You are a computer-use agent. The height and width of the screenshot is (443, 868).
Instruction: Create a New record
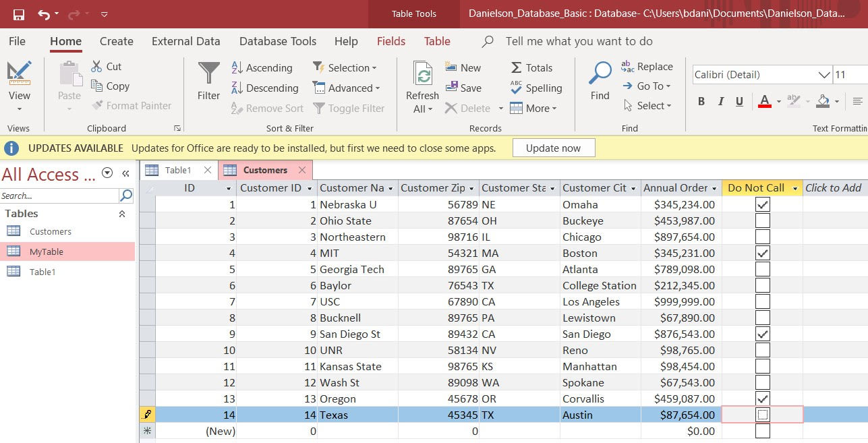coord(464,67)
